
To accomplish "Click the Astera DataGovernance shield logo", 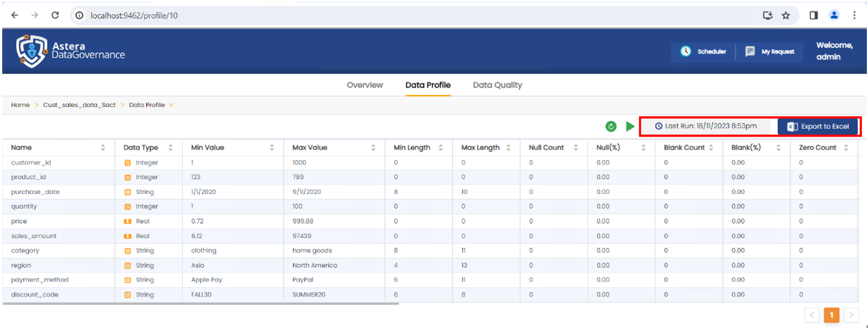I will [31, 51].
